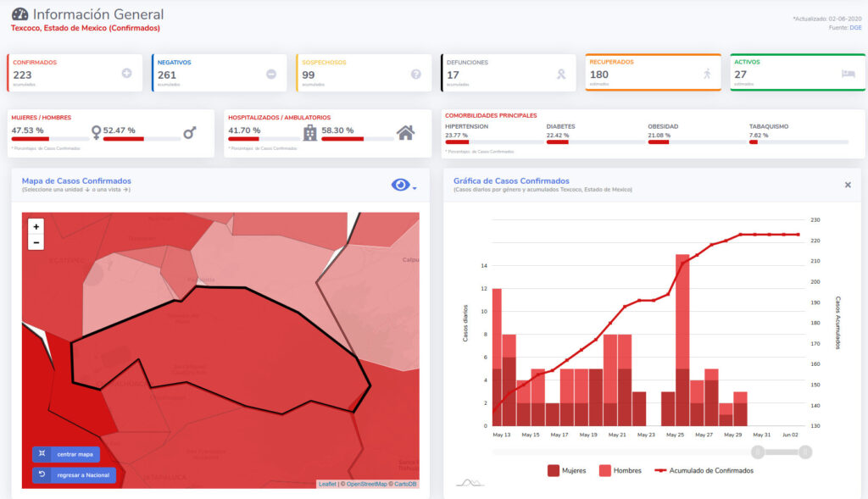
Task: Click the walking person icon in Recuperados
Action: (x=706, y=74)
